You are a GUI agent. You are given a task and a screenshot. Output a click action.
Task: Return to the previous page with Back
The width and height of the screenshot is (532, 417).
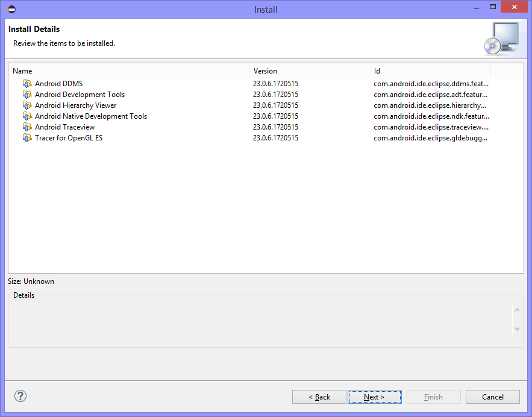pos(319,397)
